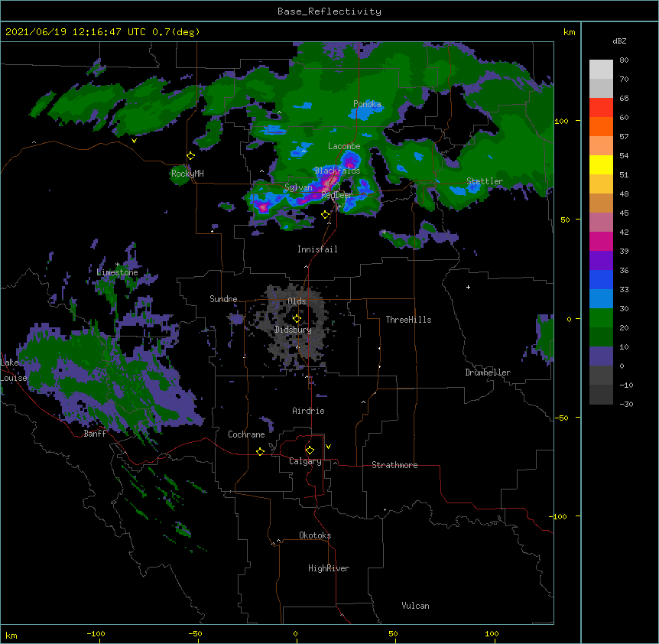Pick the light gray 80-70 dBZ swatch
659x644 pixels.
pos(601,70)
